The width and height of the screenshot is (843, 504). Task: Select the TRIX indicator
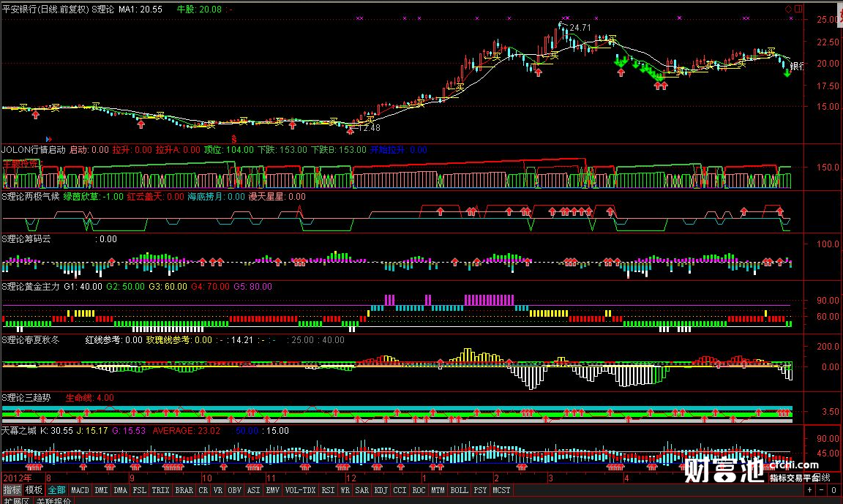click(x=160, y=490)
